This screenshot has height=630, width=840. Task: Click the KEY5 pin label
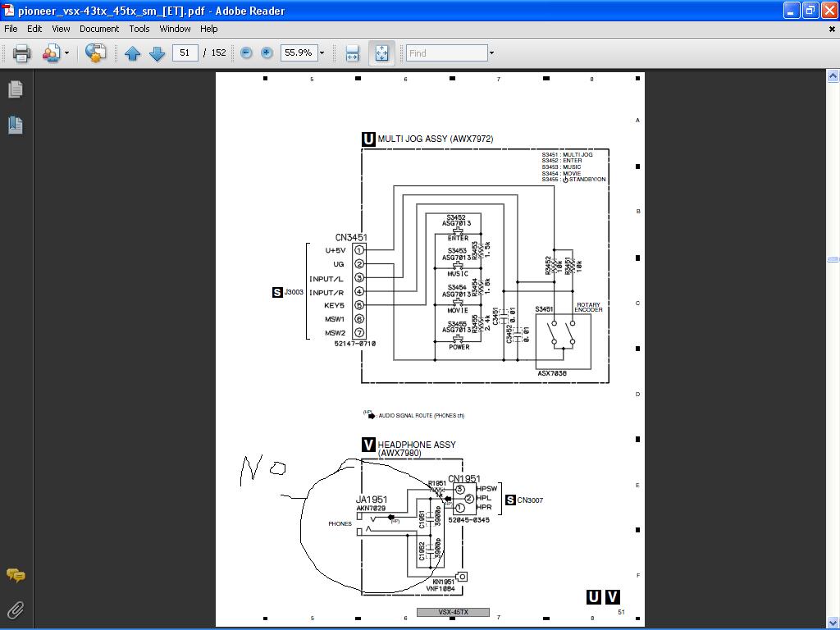[x=334, y=305]
